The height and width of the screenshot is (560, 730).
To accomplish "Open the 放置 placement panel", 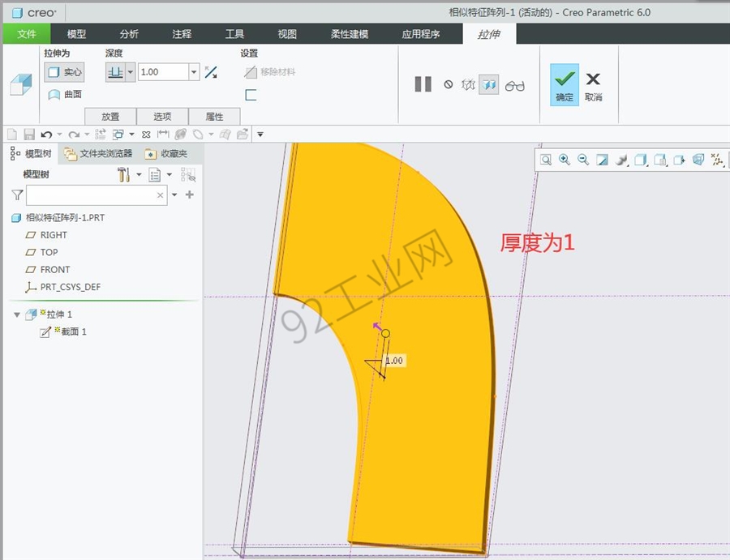I will (x=110, y=116).
